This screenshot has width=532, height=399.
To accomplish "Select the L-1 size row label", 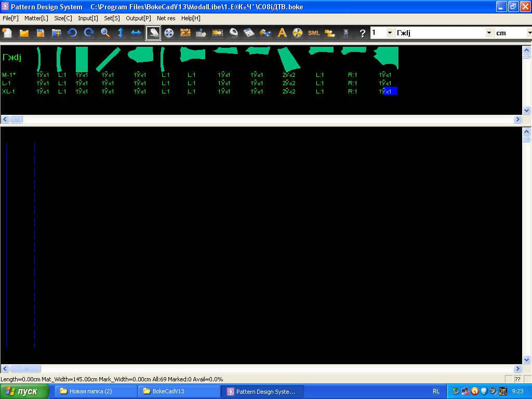I will pyautogui.click(x=6, y=83).
